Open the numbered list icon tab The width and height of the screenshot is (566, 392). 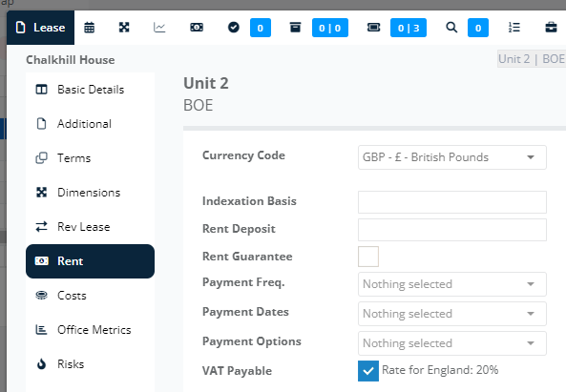point(514,28)
